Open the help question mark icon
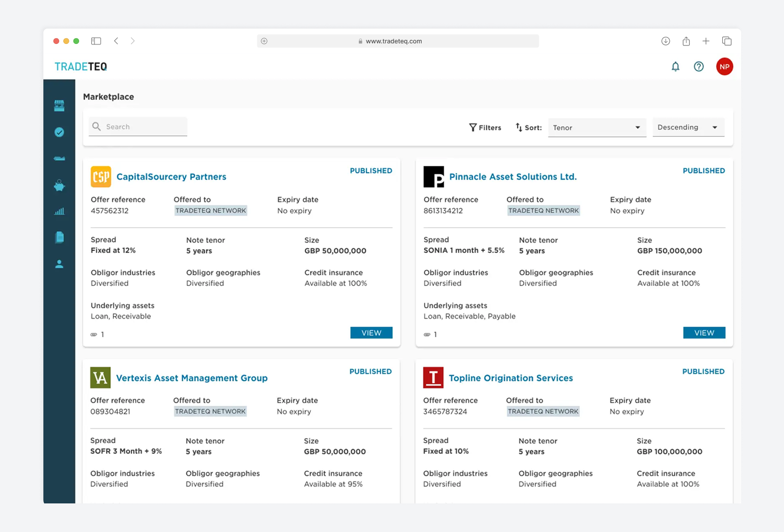Screen dimensions: 784x532 pyautogui.click(x=698, y=67)
